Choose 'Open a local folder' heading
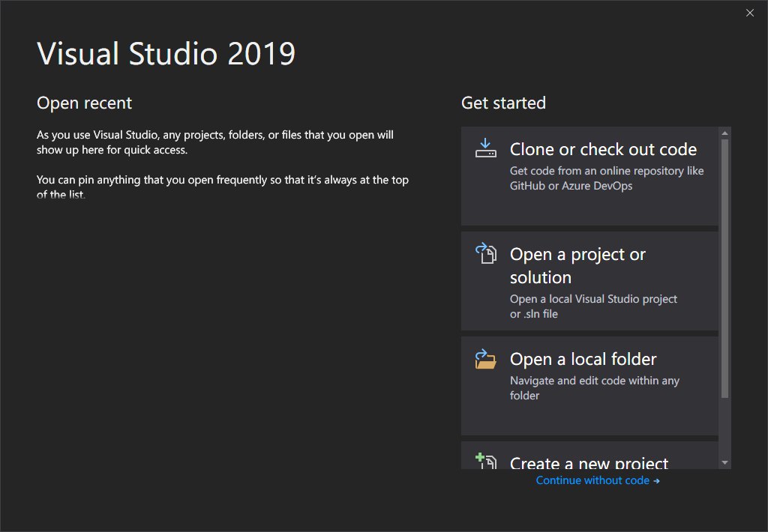The height and width of the screenshot is (532, 768). (583, 359)
